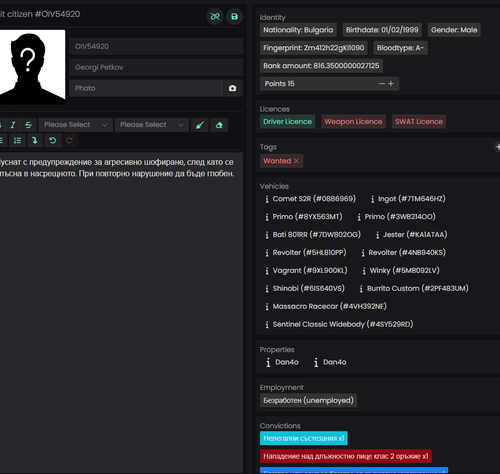
Task: Click the Comet S2R (#0886969) vehicle name
Action: (314, 199)
